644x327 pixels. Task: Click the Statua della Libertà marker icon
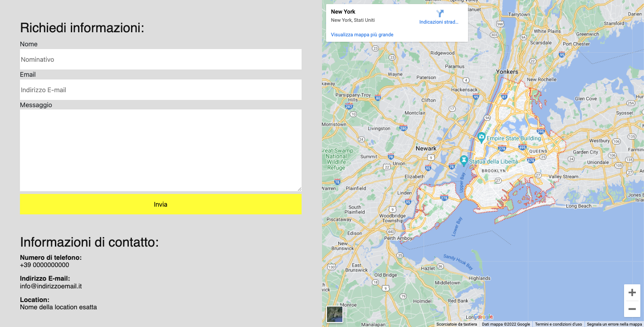pyautogui.click(x=463, y=160)
